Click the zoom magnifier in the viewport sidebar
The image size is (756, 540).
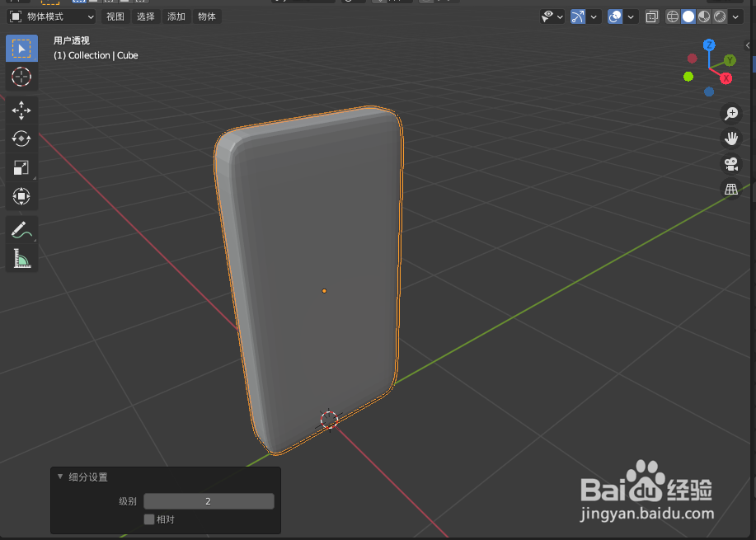tap(731, 113)
